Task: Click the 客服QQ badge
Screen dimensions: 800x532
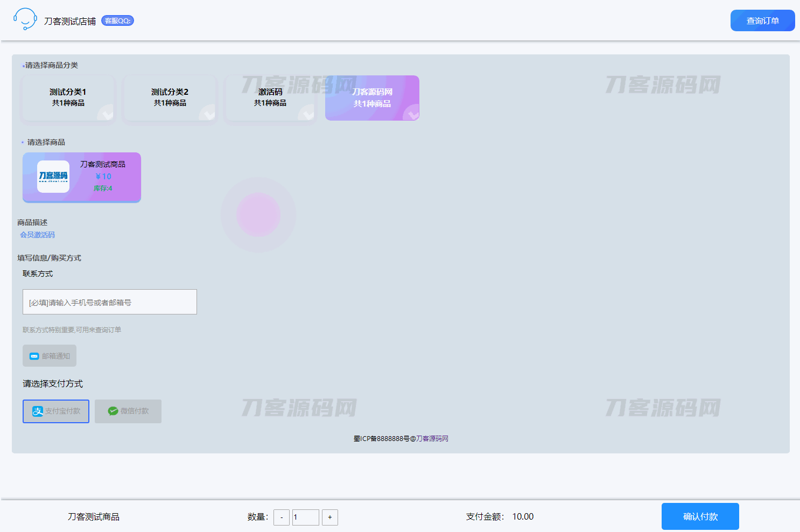Action: [117, 21]
